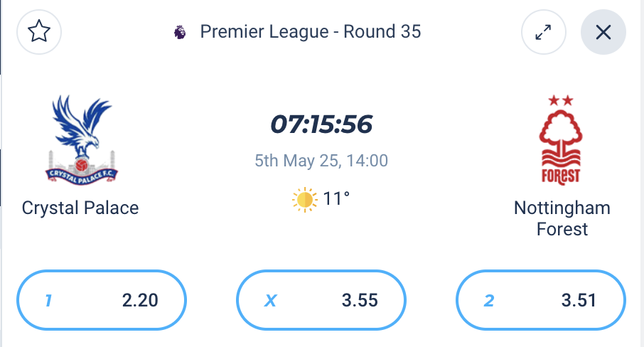Click the Crystal Palace eagle crest
This screenshot has height=347, width=644.
click(81, 140)
